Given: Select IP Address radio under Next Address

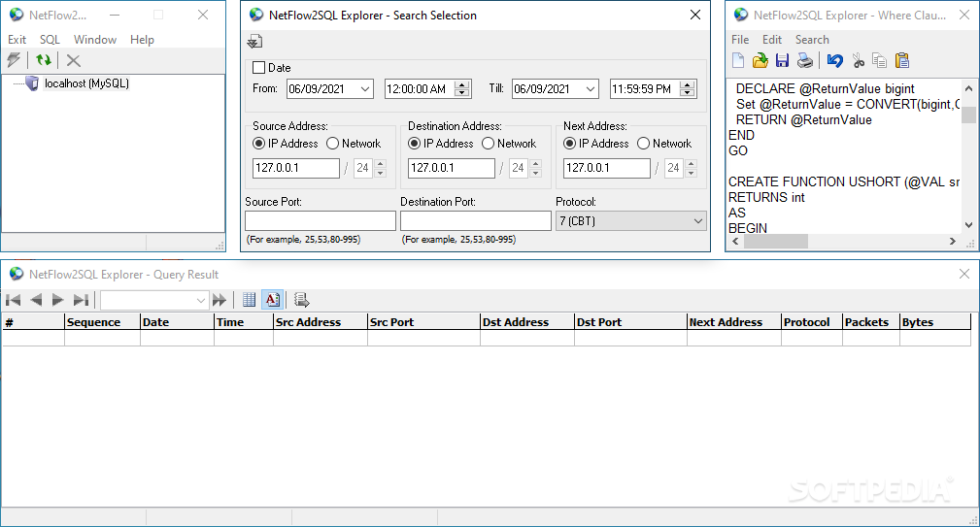Looking at the screenshot, I should pyautogui.click(x=569, y=144).
